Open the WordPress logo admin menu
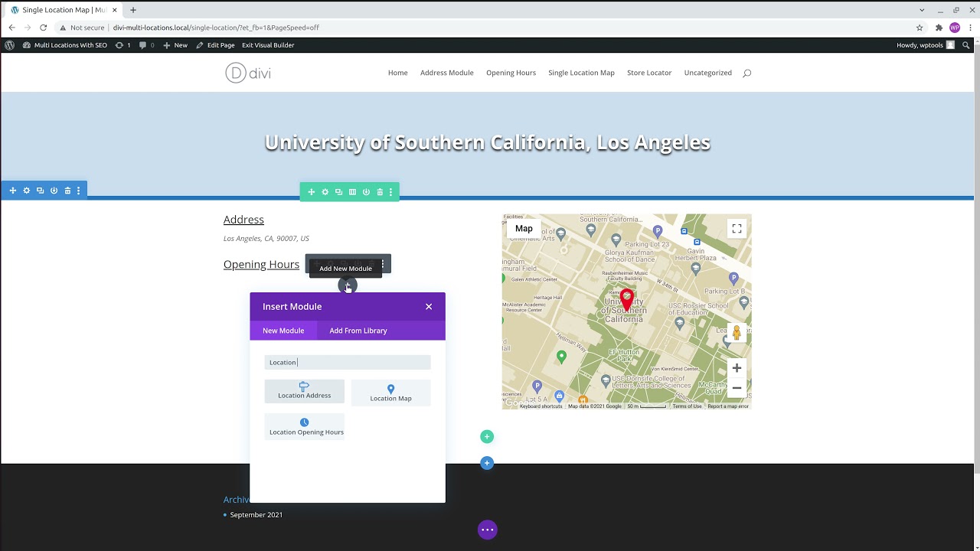This screenshot has width=980, height=551. 9,45
